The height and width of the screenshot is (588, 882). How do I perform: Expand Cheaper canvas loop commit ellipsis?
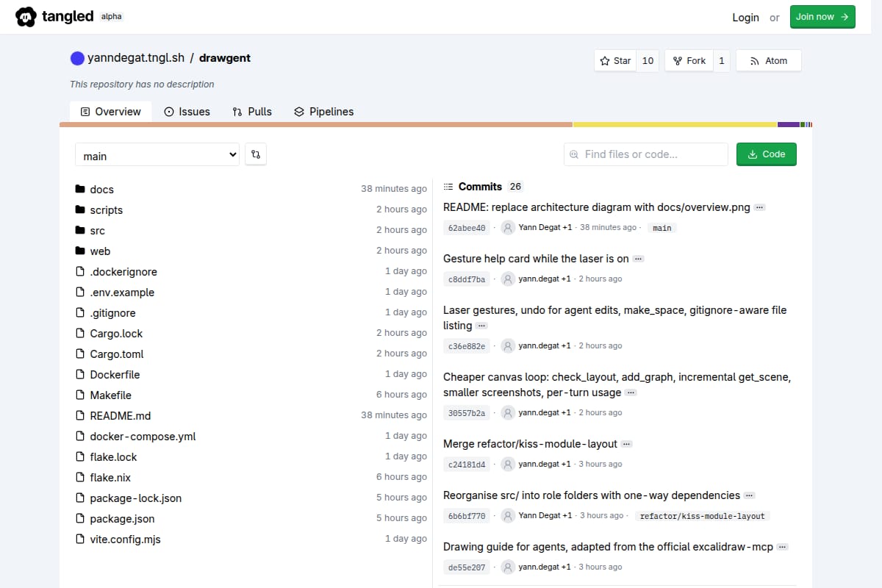631,393
